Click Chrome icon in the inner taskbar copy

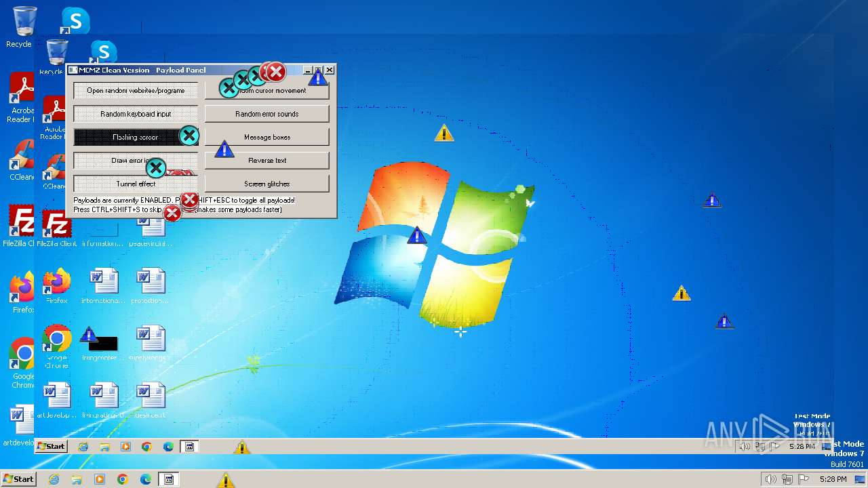146,447
